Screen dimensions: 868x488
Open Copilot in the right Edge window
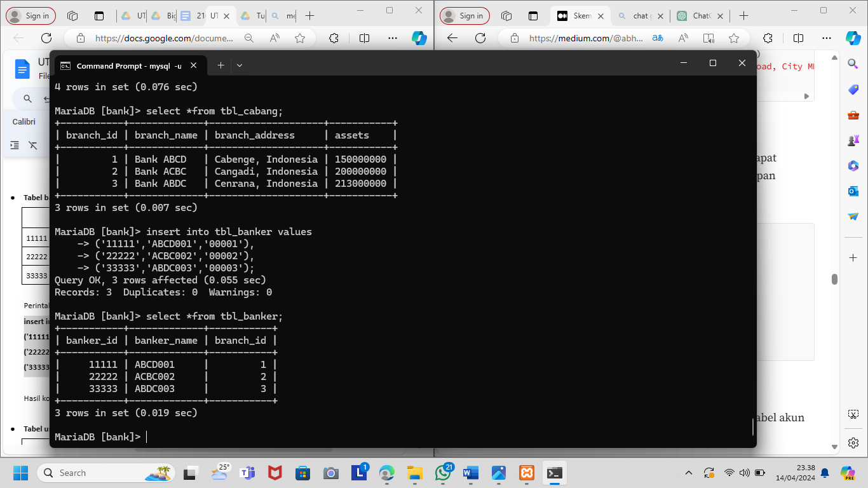coord(853,38)
